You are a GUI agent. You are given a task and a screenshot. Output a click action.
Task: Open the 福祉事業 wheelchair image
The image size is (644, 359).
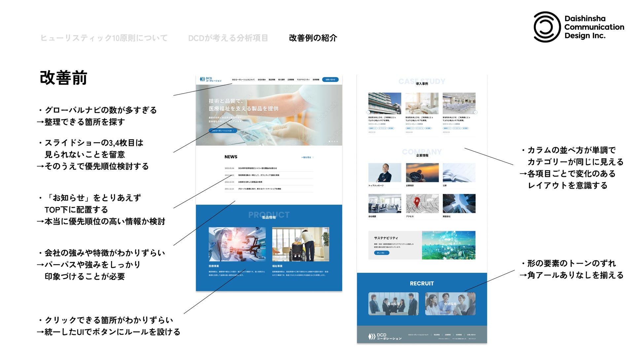[x=301, y=244]
